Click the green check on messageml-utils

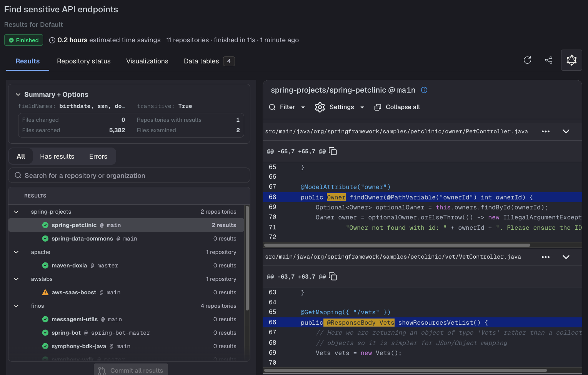click(45, 319)
